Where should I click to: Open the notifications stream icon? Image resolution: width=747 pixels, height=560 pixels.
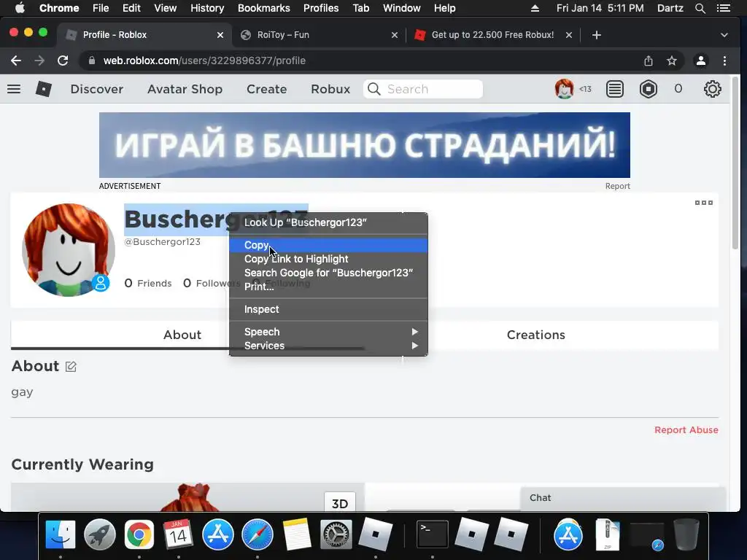coord(614,89)
